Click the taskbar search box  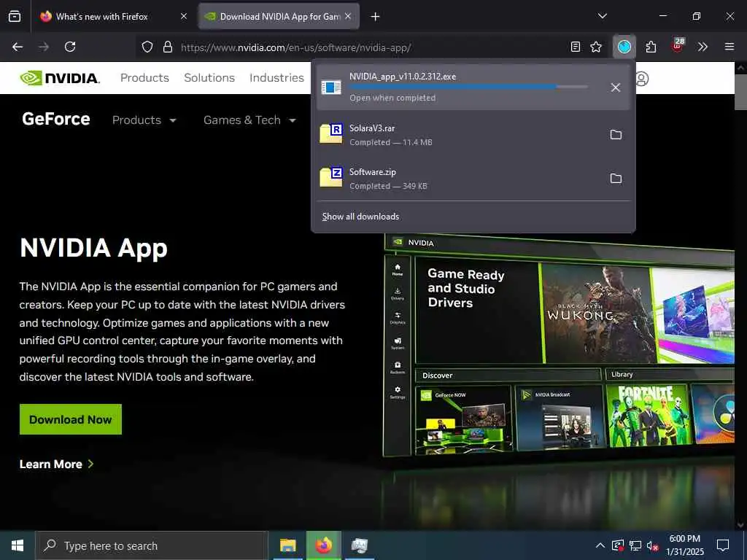tap(152, 545)
